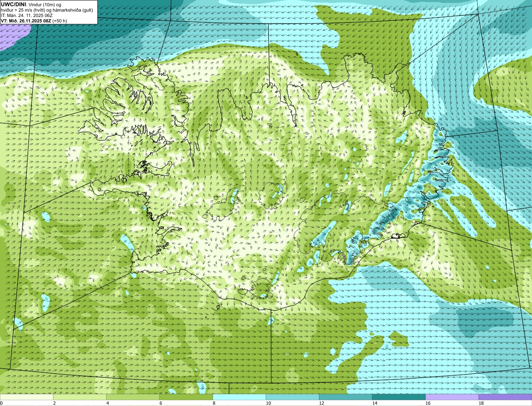Click the "10" legend scale label
The width and height of the screenshot is (532, 406).
[x=268, y=403]
